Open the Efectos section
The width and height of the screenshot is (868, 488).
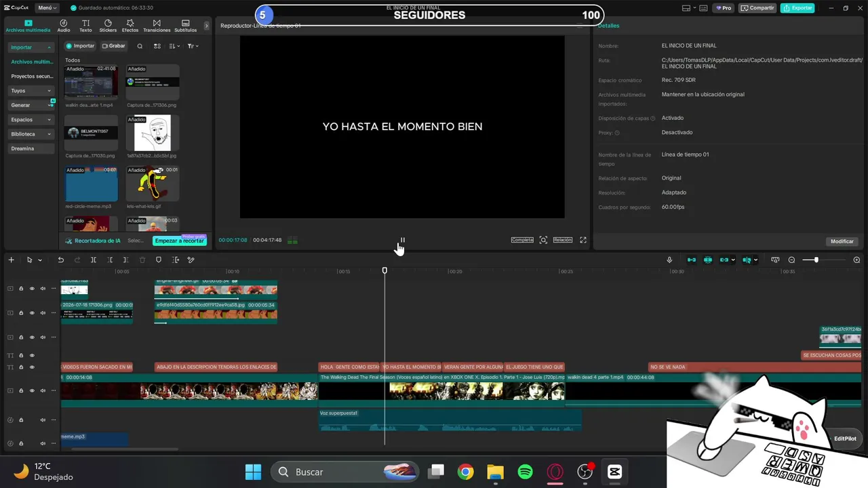pos(130,26)
